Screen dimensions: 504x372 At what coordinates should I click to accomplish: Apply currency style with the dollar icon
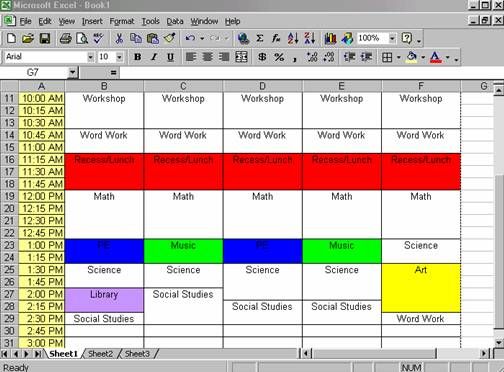(262, 57)
